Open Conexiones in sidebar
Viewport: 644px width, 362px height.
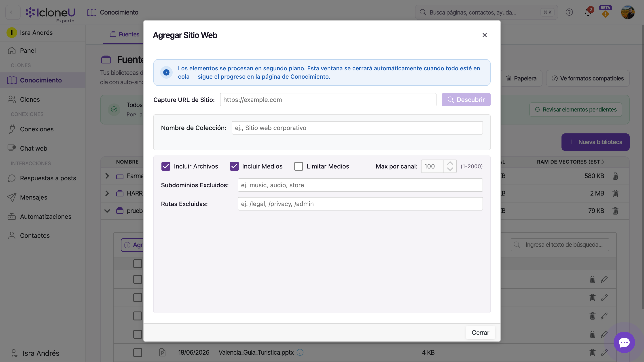tap(37, 129)
